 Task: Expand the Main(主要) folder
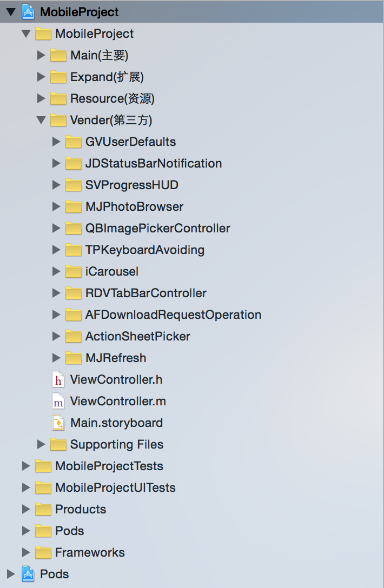click(x=41, y=55)
